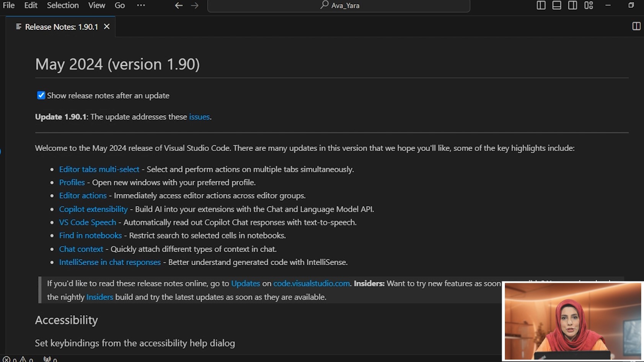Viewport: 644px width, 362px height.
Task: Minimize the VS Code window
Action: coord(608,5)
